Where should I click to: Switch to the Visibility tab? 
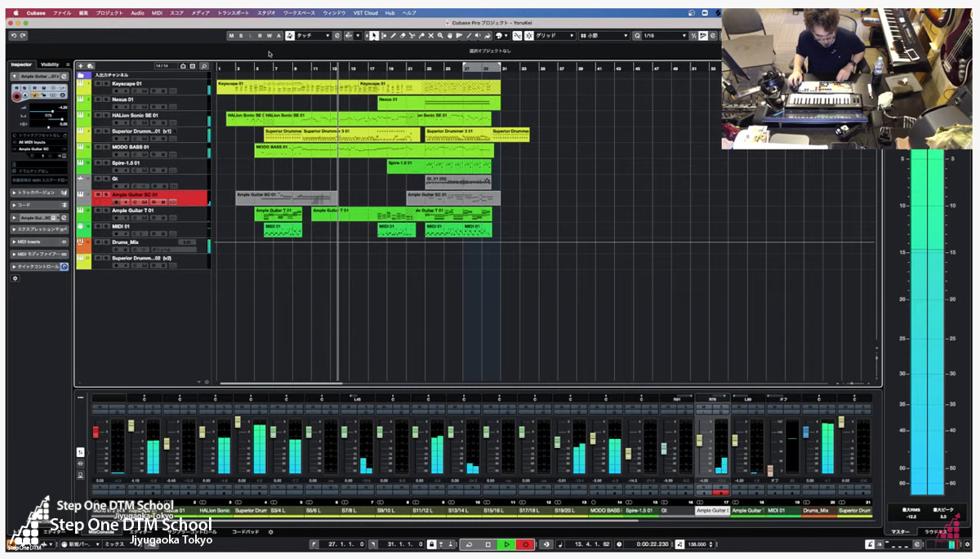[50, 64]
